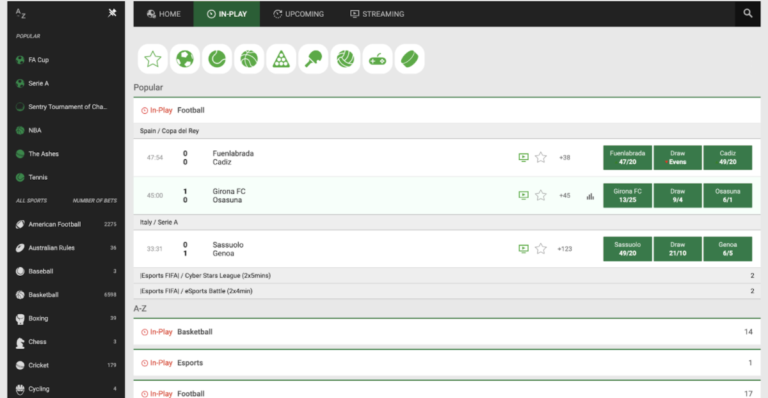768x398 pixels.
Task: Open The Ashes in the sidebar
Action: (66, 154)
